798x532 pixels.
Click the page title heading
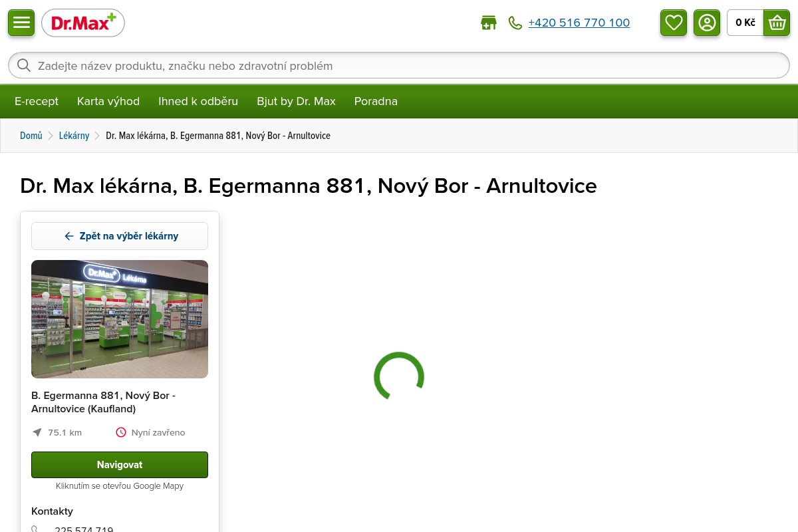pos(309,186)
